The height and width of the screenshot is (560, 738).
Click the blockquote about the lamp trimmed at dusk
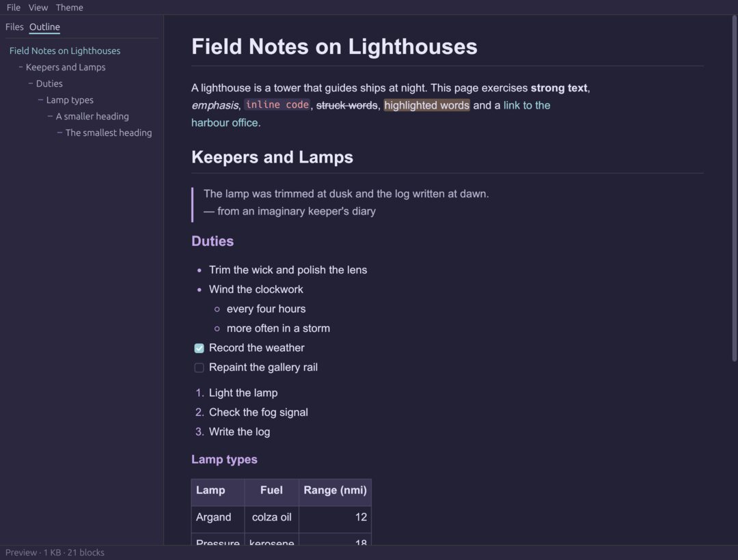(x=346, y=194)
